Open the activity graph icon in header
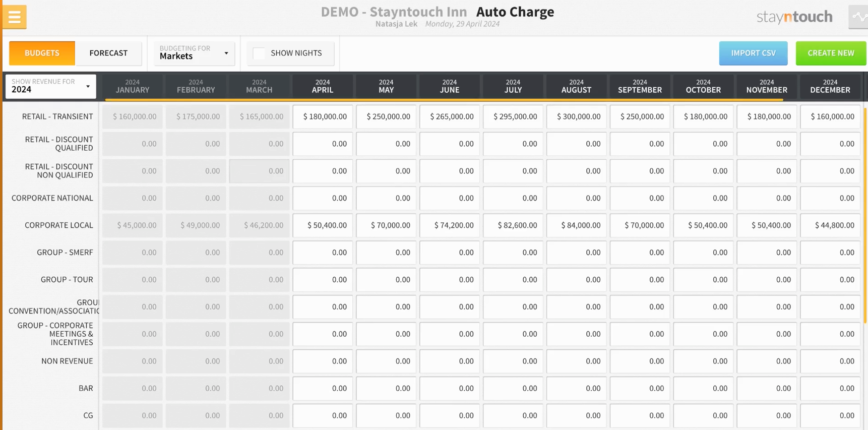 pyautogui.click(x=858, y=17)
